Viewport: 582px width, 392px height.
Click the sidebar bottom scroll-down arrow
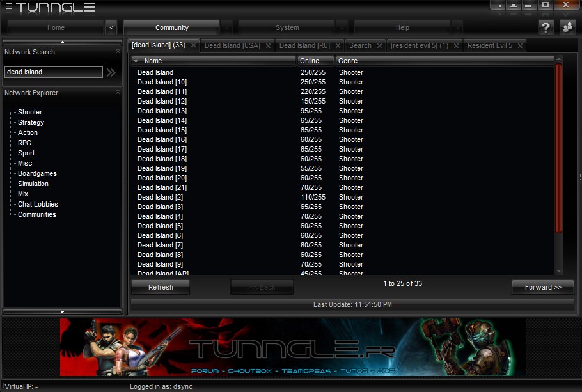pyautogui.click(x=63, y=311)
